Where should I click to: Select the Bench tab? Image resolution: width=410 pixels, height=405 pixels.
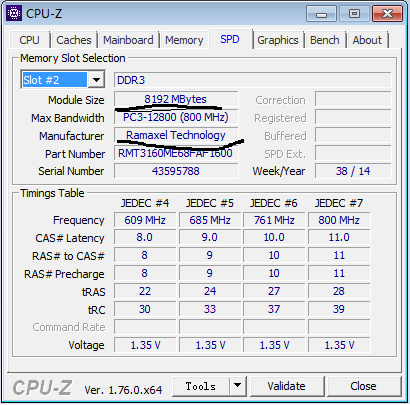click(x=325, y=40)
